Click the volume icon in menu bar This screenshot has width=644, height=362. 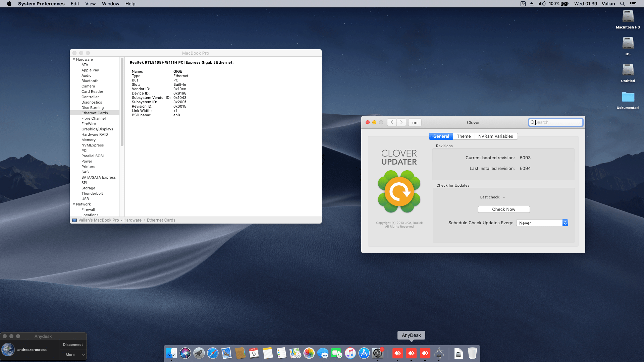(x=542, y=4)
